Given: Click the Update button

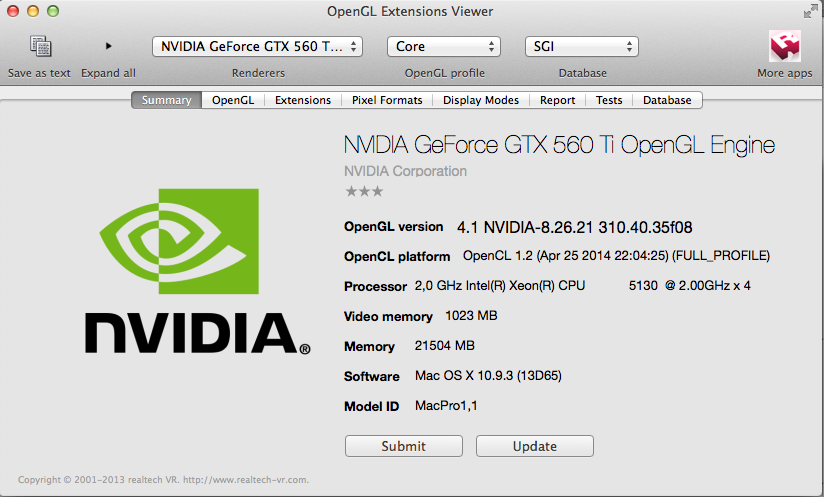Looking at the screenshot, I should 535,446.
